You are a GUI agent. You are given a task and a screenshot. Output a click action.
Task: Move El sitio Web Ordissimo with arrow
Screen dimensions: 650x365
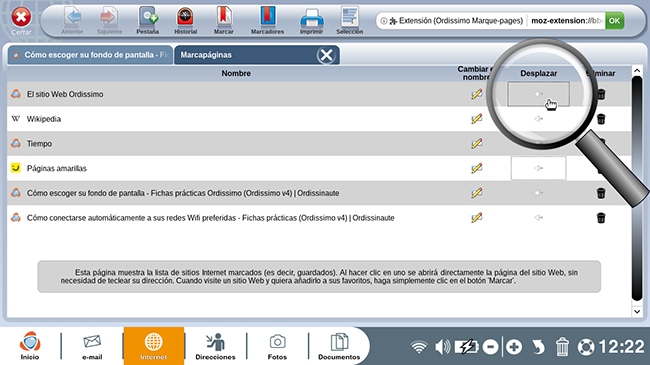[x=538, y=94]
